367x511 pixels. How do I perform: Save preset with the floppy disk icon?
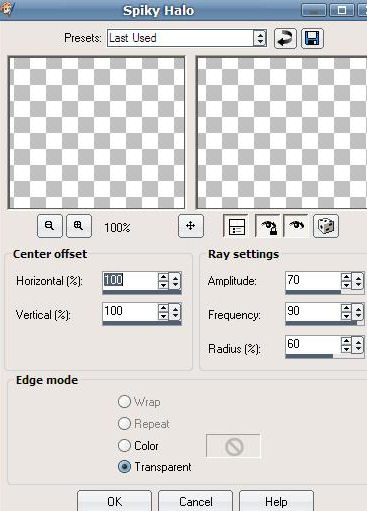click(x=312, y=38)
